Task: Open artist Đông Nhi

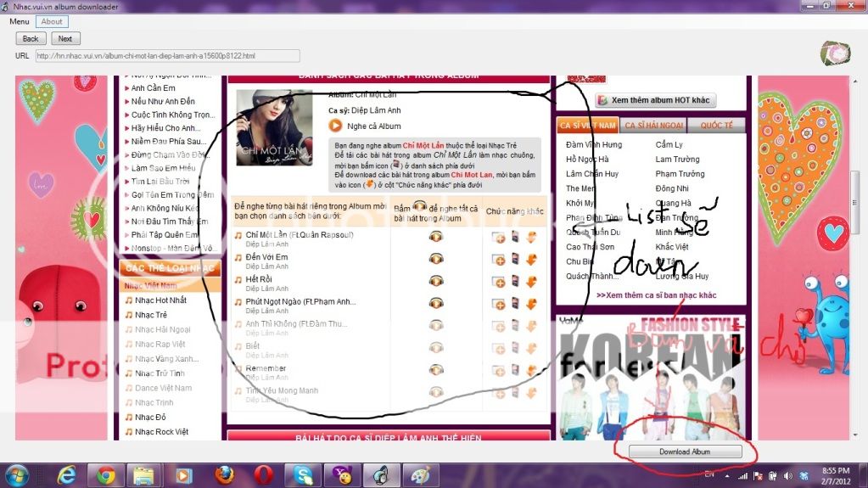Action: point(671,188)
